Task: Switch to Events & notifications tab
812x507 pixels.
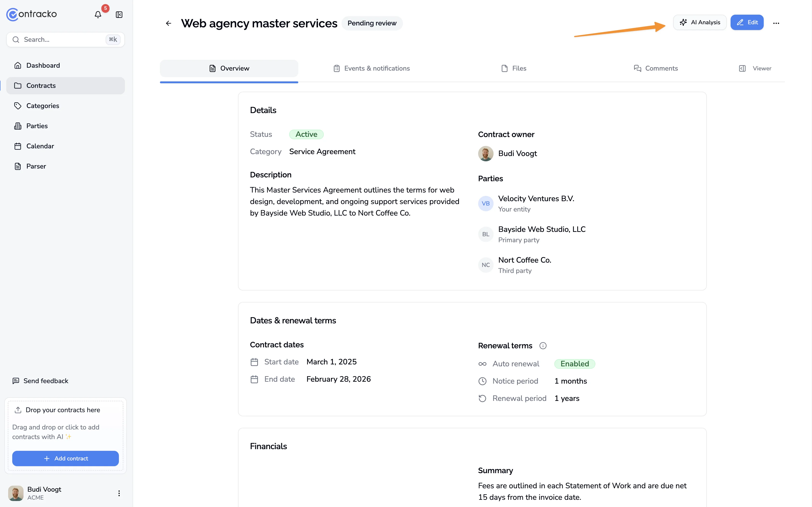Action: click(372, 68)
